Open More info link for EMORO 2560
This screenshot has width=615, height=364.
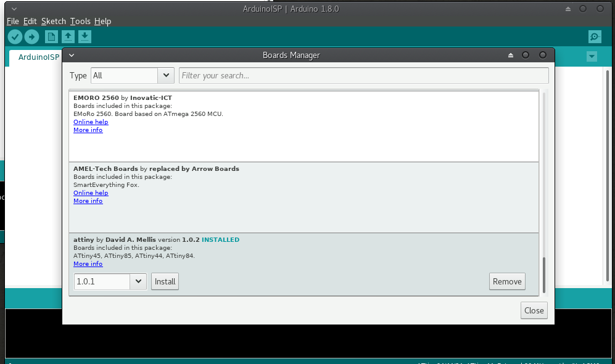pos(88,130)
